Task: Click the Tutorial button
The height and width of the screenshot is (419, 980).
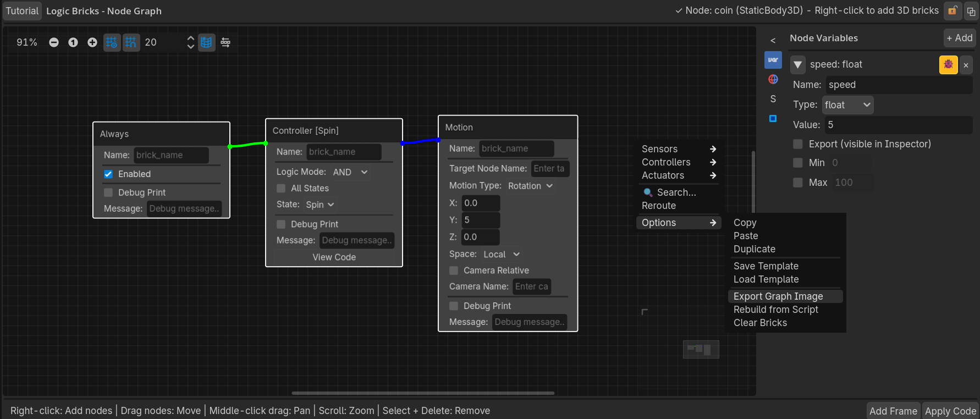Action: (22, 11)
